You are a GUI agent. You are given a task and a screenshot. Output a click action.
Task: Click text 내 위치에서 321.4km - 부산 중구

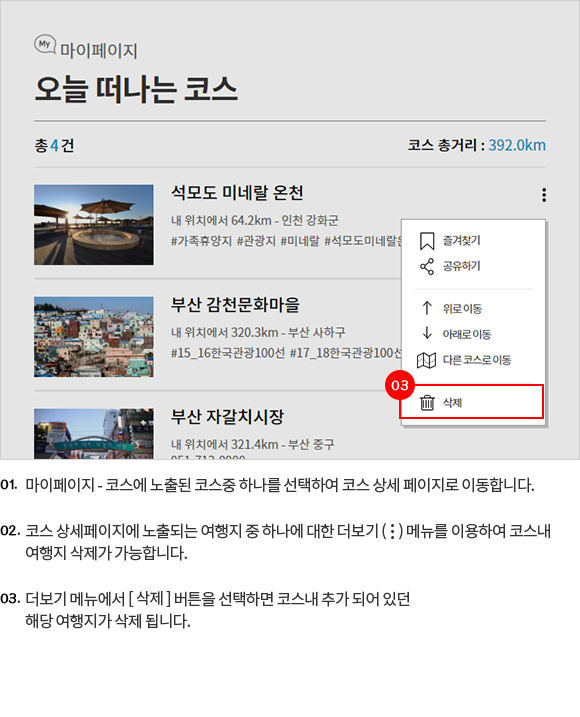pyautogui.click(x=252, y=444)
